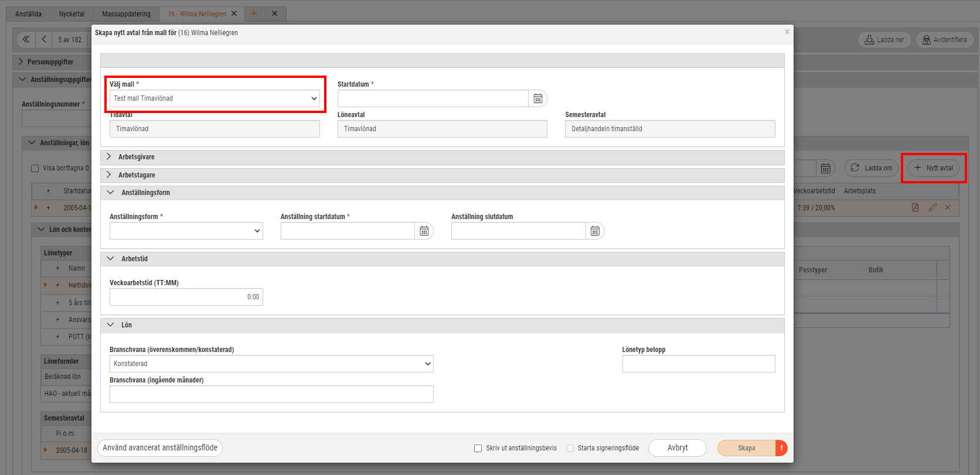
Task: Click the Passtyper column header
Action: (x=813, y=270)
